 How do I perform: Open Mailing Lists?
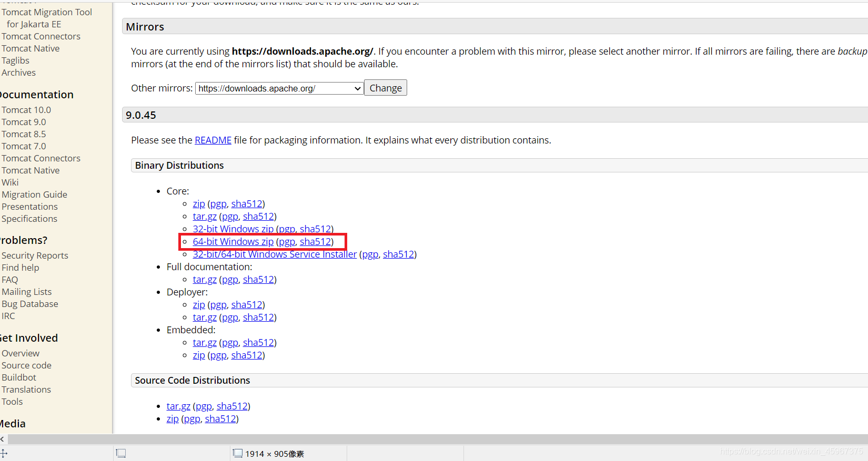[x=27, y=292]
